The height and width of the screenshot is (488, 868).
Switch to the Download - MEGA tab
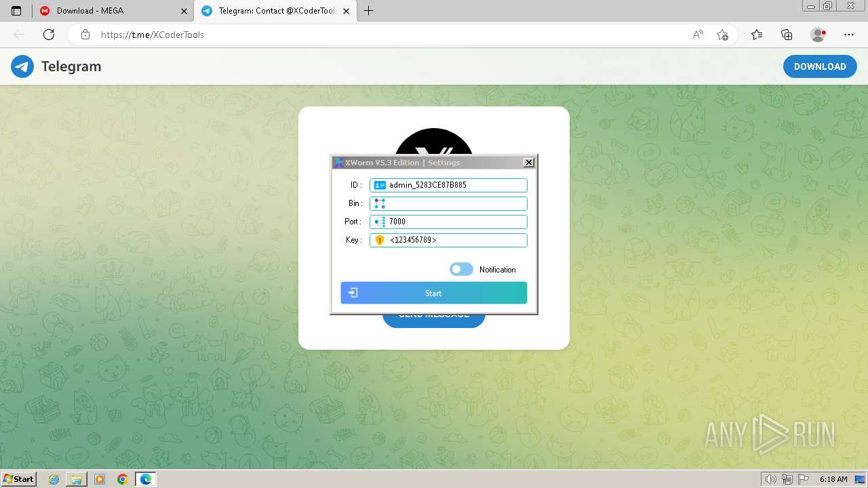113,11
